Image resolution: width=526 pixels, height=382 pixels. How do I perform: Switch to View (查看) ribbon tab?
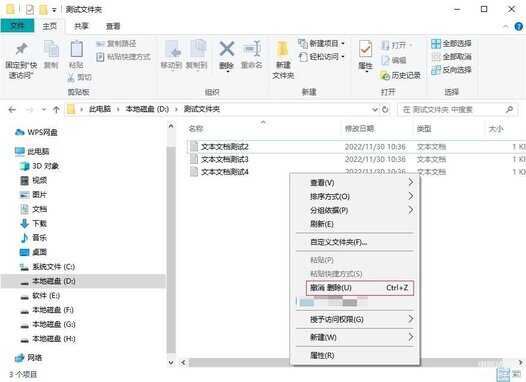113,26
